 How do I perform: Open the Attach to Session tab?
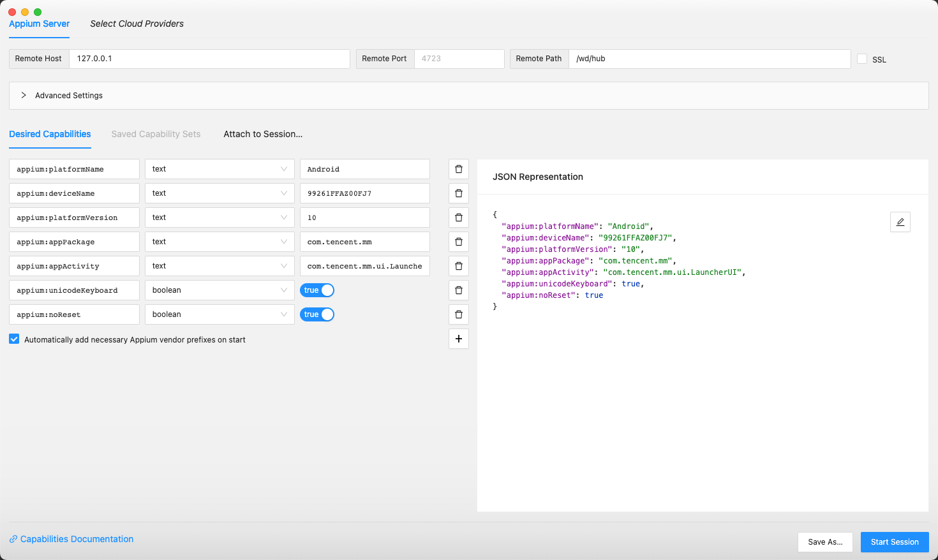263,134
